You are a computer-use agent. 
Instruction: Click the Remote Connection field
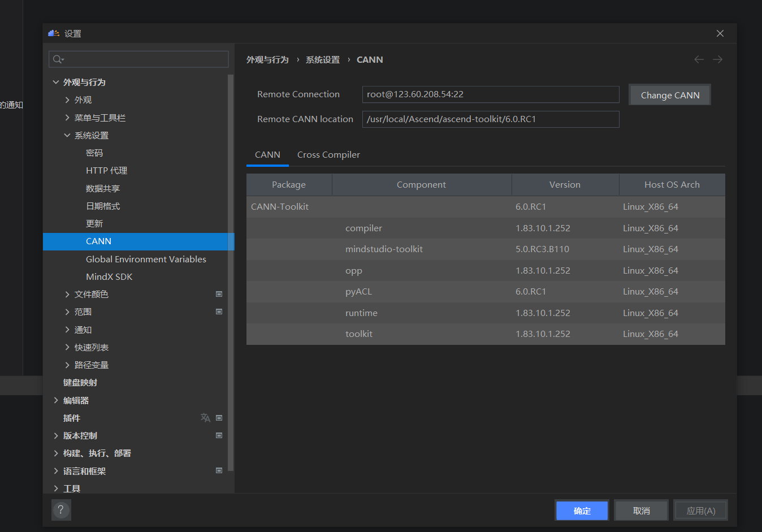point(491,94)
